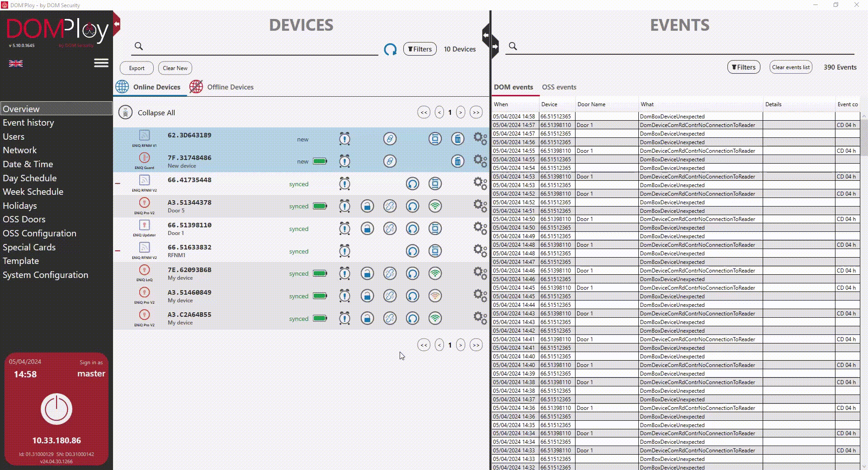Image resolution: width=868 pixels, height=470 pixels.
Task: Click wifi icon for device A3.51344378
Action: coord(435,206)
